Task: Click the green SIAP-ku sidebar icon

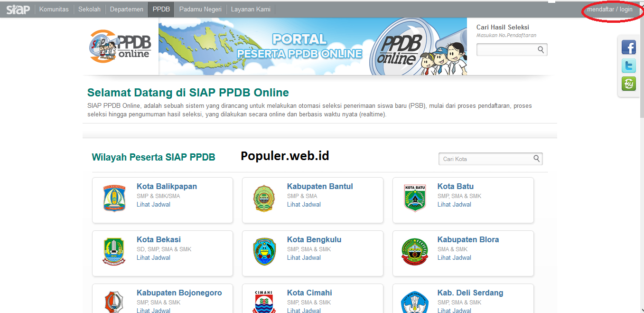Action: [x=629, y=84]
